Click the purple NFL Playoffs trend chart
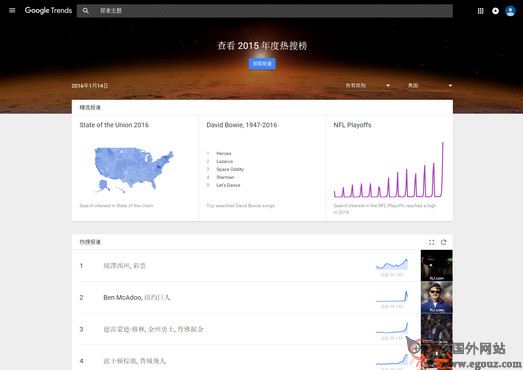The image size is (523, 370). point(389,170)
